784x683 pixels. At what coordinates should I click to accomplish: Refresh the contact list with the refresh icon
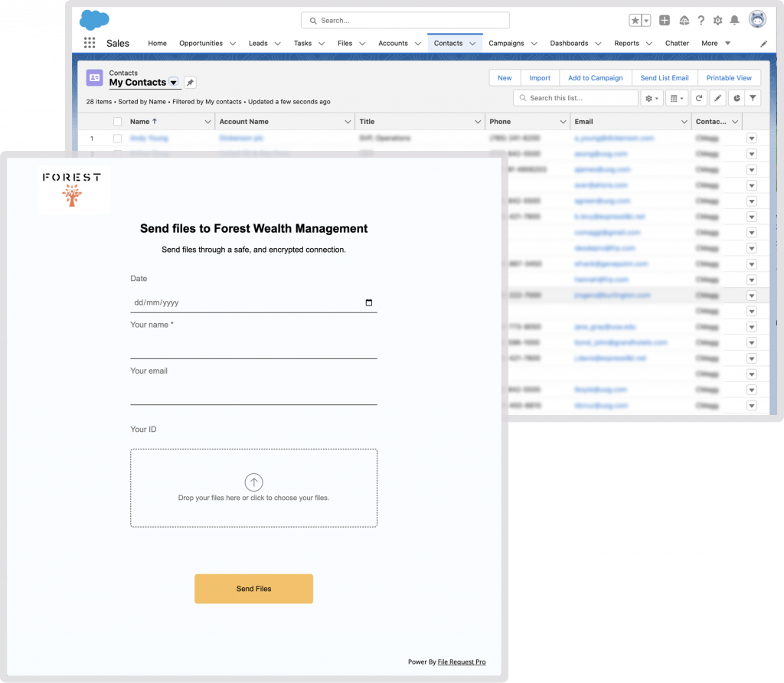pos(699,97)
